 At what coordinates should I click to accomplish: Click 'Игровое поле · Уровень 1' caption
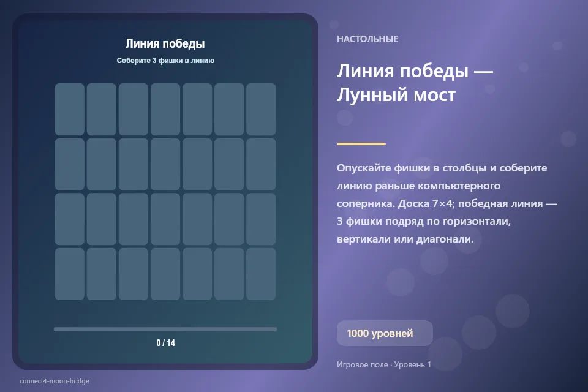coord(384,364)
